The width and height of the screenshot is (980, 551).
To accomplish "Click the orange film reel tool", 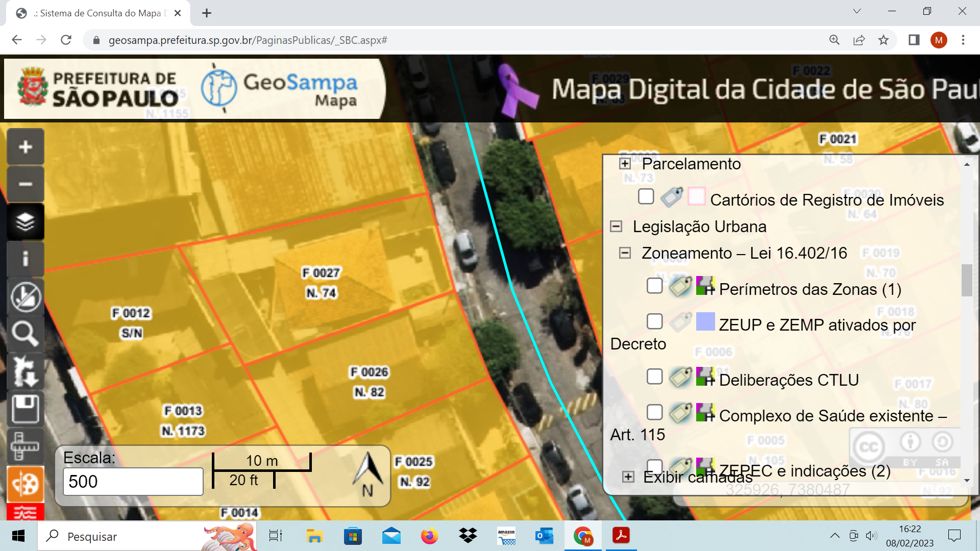I will (x=26, y=484).
